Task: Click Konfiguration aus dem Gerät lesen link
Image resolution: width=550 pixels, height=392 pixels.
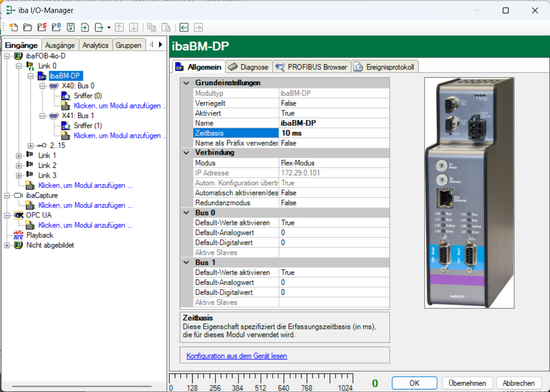Action: tap(236, 356)
